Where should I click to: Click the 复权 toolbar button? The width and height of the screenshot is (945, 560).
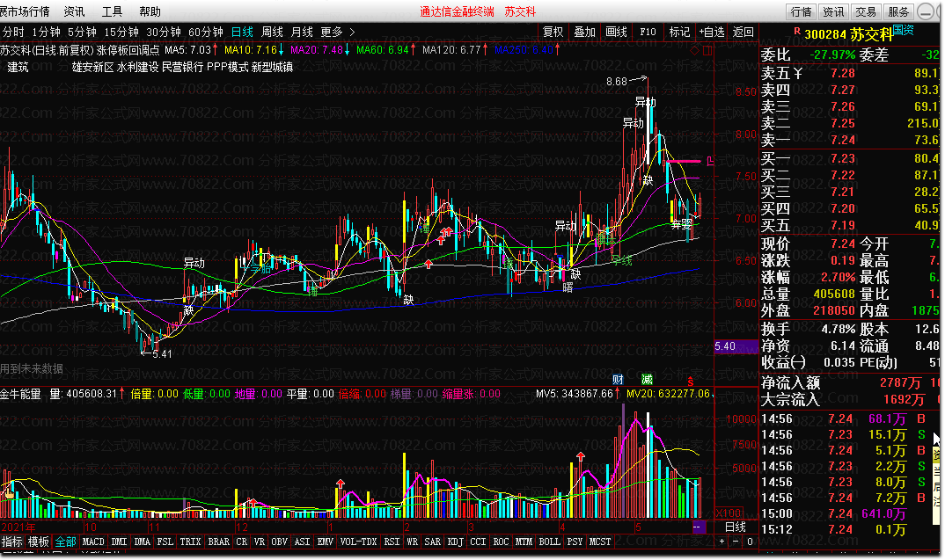tap(553, 32)
